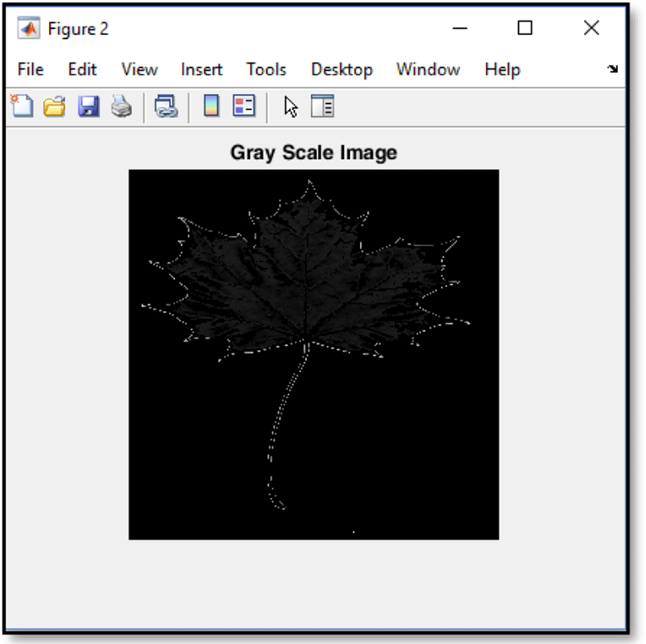Click the New Figure toolbar icon
The image size is (646, 644).
click(22, 106)
